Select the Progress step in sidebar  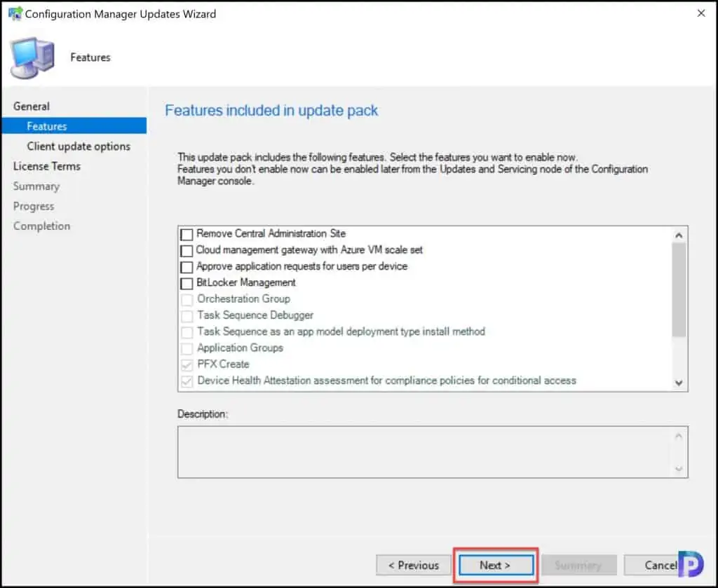tap(34, 206)
